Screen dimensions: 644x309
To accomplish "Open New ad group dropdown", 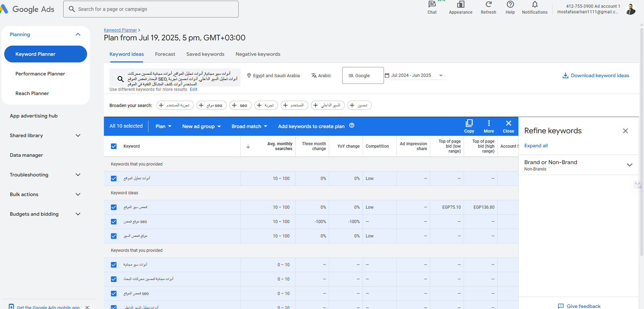I will click(x=201, y=126).
